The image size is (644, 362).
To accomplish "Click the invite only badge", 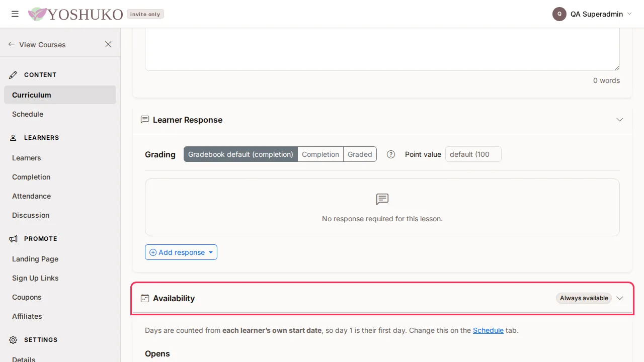I will point(145,14).
